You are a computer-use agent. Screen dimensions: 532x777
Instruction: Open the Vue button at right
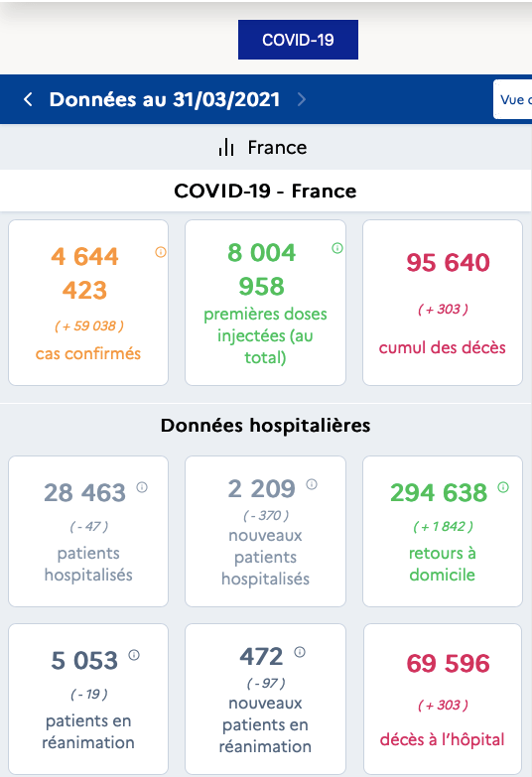coord(513,99)
